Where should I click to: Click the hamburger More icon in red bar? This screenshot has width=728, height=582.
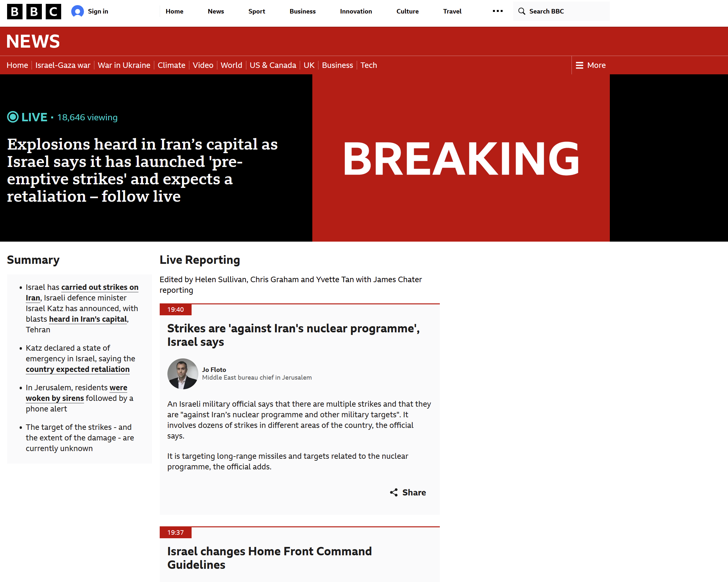[x=580, y=65]
